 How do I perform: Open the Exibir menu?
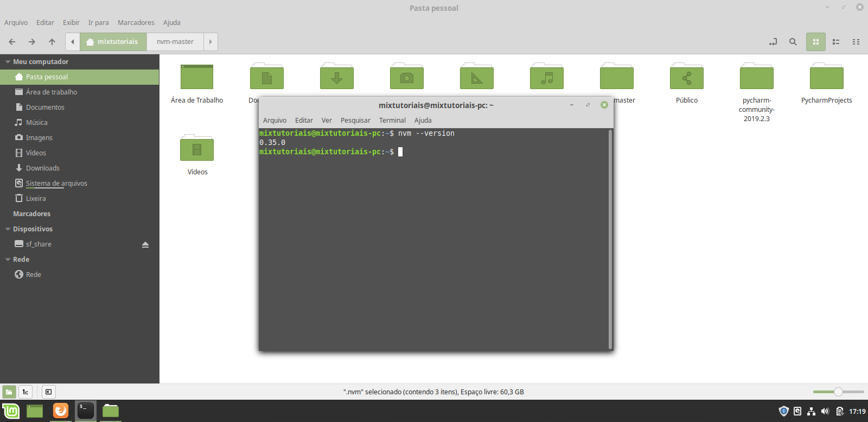point(71,23)
